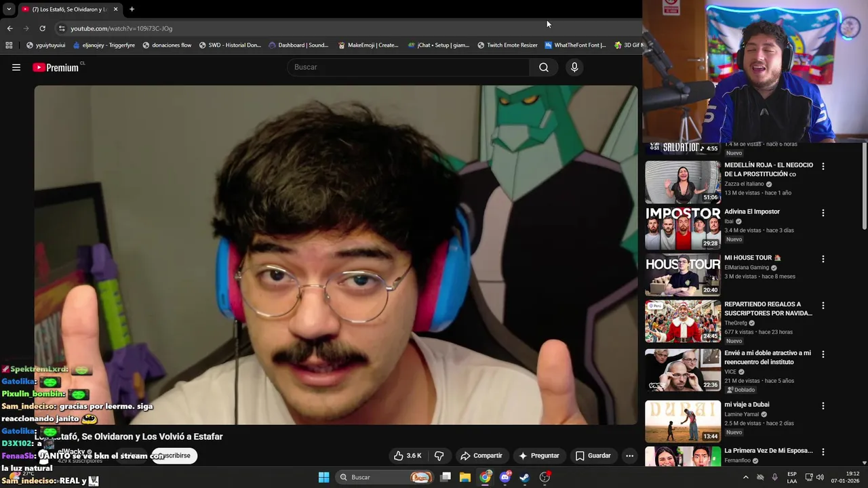Open donaciones flow bookmark
The image size is (868, 488).
tap(167, 45)
